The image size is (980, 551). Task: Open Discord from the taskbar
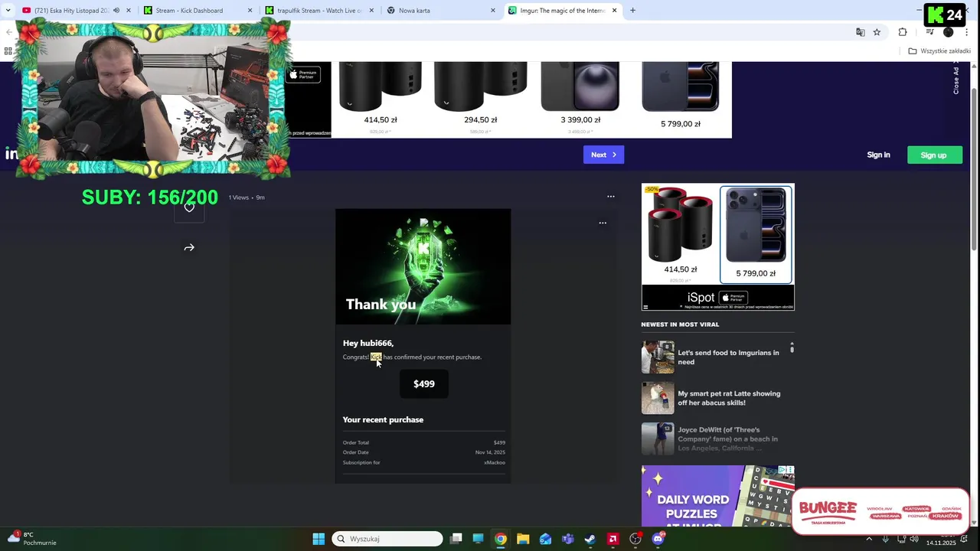pyautogui.click(x=658, y=539)
